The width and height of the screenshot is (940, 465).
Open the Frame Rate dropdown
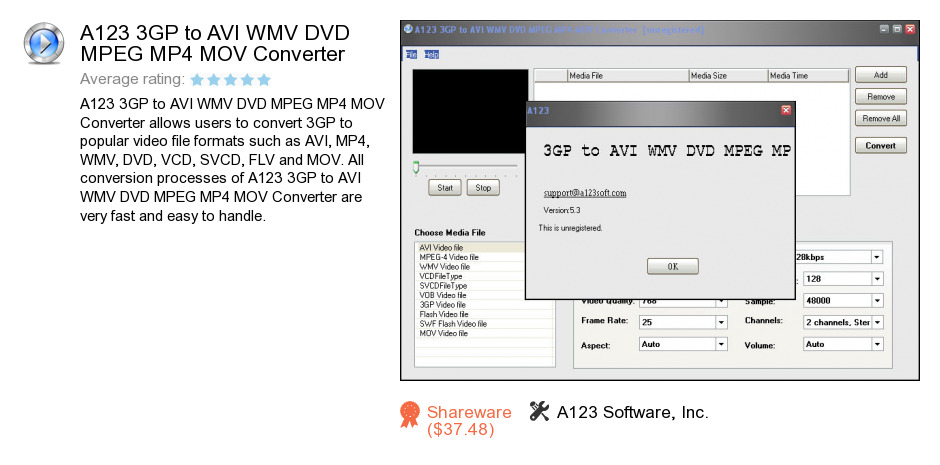click(722, 322)
